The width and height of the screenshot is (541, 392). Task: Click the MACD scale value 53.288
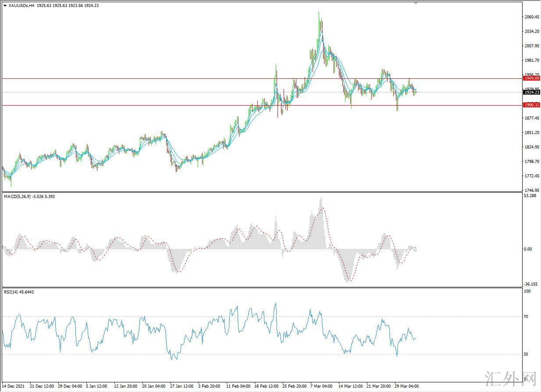530,196
